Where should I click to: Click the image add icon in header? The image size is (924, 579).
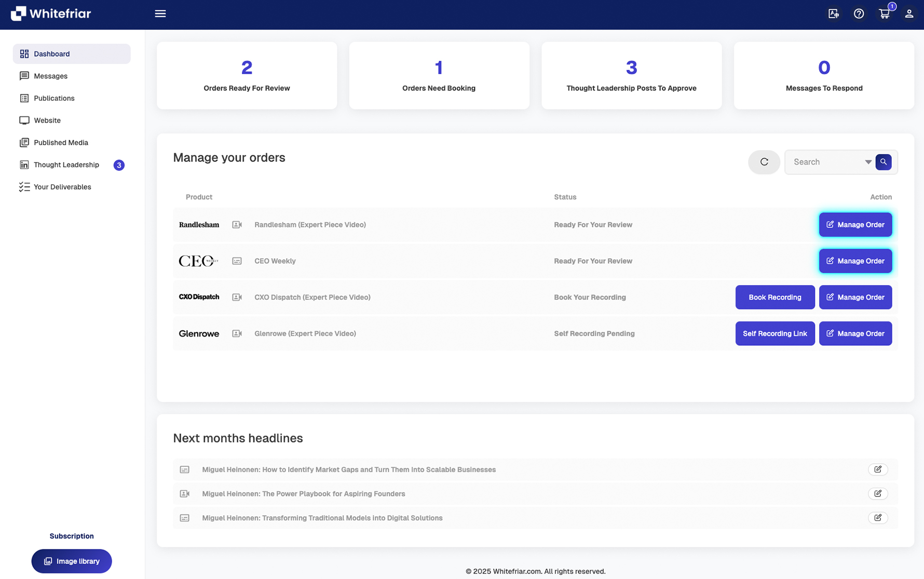pos(833,14)
